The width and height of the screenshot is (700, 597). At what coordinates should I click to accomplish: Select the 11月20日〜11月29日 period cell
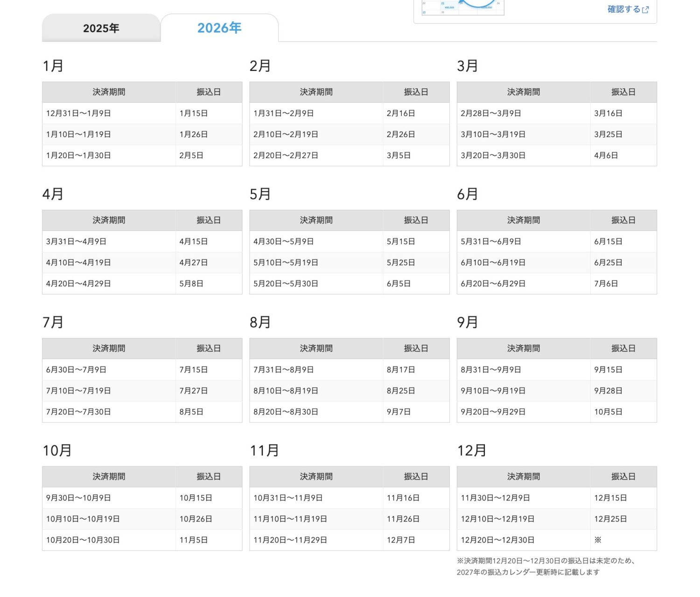click(x=290, y=540)
